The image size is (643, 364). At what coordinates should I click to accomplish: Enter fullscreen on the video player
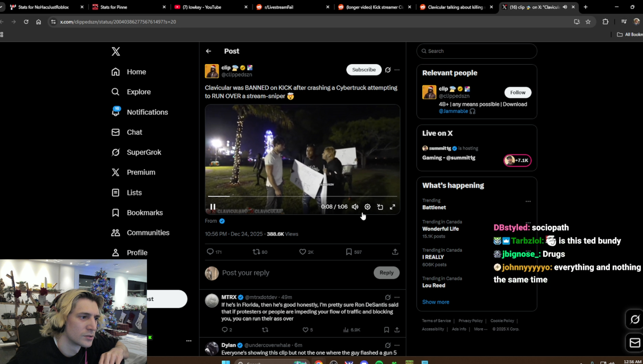(393, 207)
